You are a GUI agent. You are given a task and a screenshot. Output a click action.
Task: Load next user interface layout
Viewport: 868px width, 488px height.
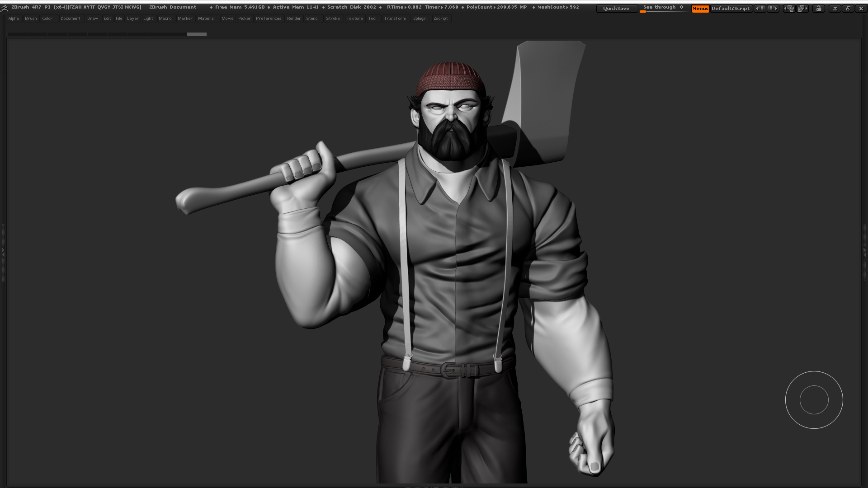click(x=802, y=8)
